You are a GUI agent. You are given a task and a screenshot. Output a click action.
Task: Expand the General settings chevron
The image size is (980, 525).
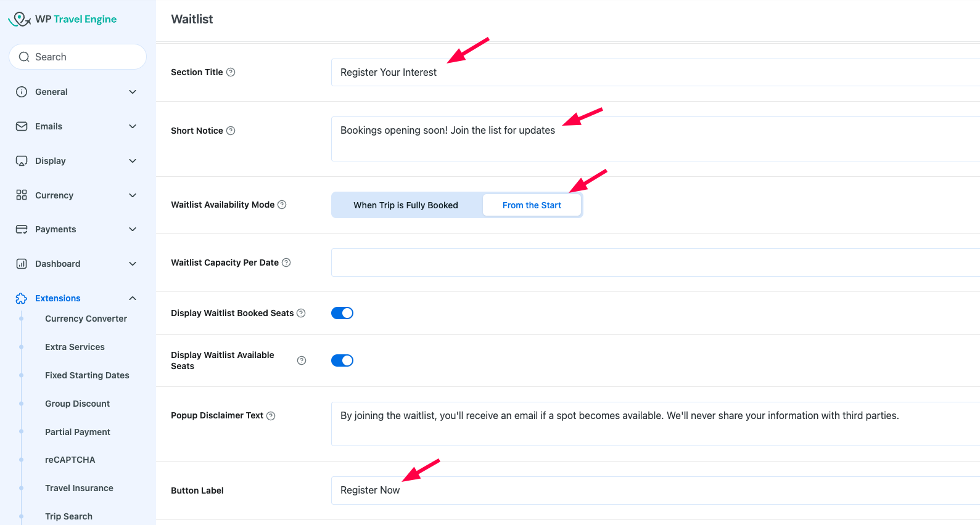click(133, 92)
